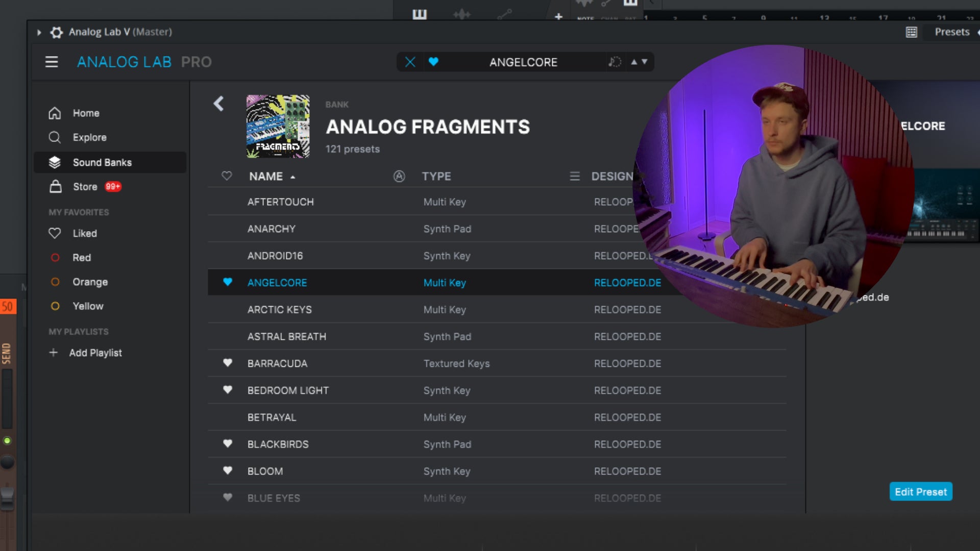This screenshot has height=551, width=980.
Task: Select next preset with down arrow
Action: click(644, 62)
